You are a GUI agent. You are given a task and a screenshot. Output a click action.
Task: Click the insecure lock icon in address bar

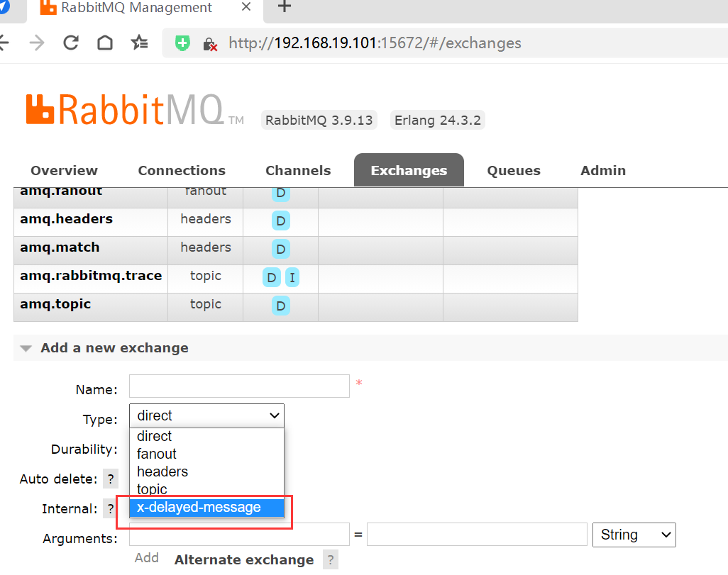click(x=210, y=44)
